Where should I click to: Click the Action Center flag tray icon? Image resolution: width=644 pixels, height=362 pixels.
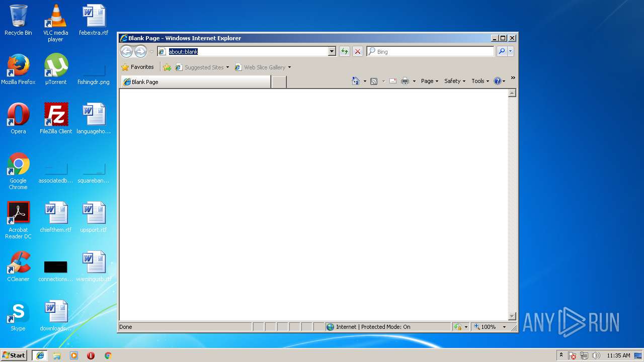572,355
